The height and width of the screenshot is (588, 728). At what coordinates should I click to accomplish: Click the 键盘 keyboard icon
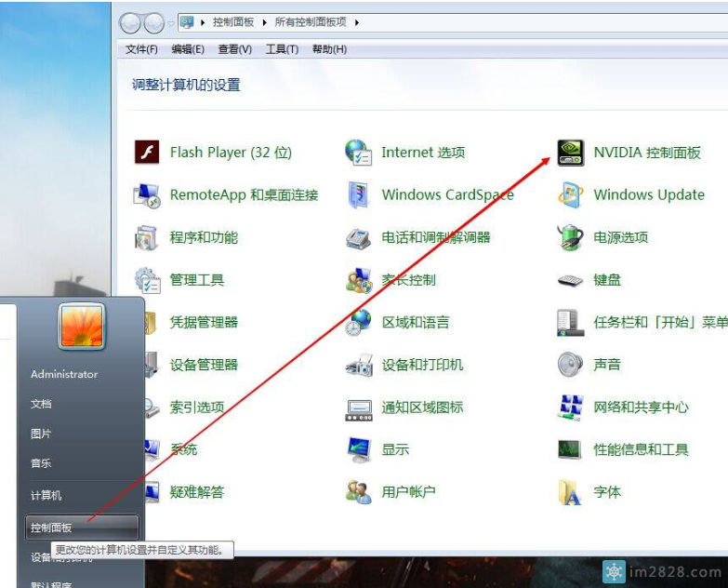pyautogui.click(x=570, y=280)
